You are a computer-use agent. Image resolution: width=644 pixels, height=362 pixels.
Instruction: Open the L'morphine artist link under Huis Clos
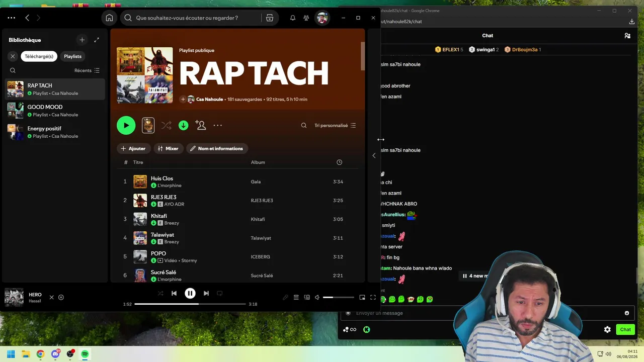170,186
